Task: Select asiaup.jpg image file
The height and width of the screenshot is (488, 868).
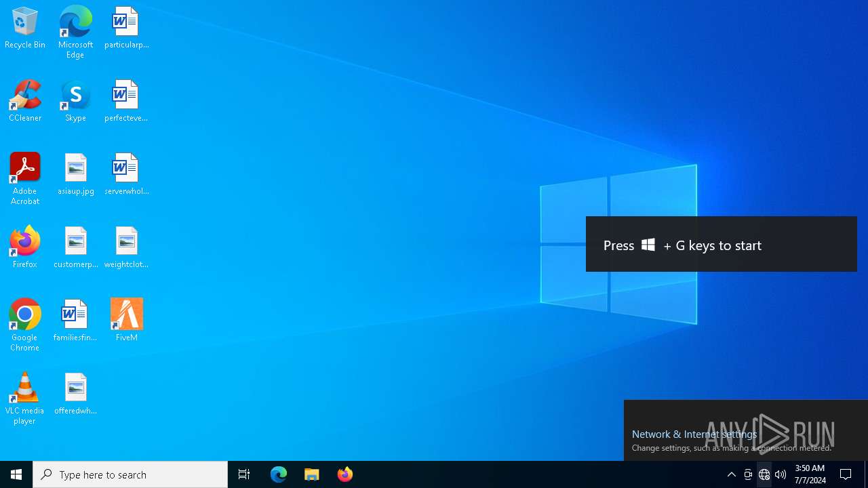Action: (75, 175)
